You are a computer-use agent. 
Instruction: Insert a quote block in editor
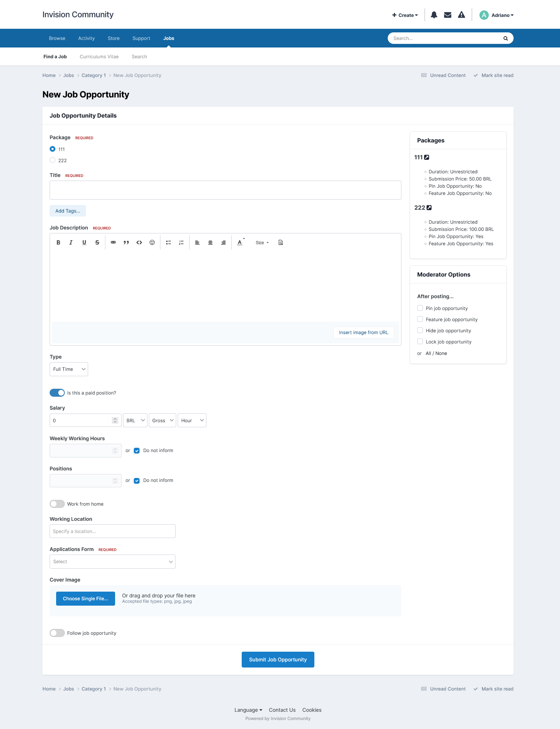pos(126,242)
